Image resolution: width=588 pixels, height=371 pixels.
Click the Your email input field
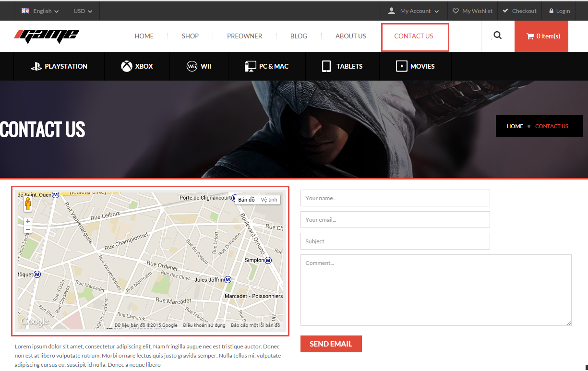pos(395,219)
